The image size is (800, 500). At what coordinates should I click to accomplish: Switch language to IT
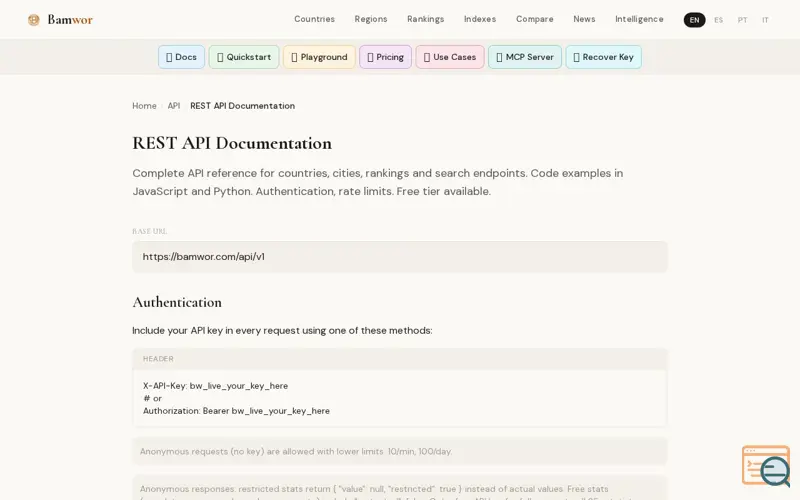[x=765, y=20]
